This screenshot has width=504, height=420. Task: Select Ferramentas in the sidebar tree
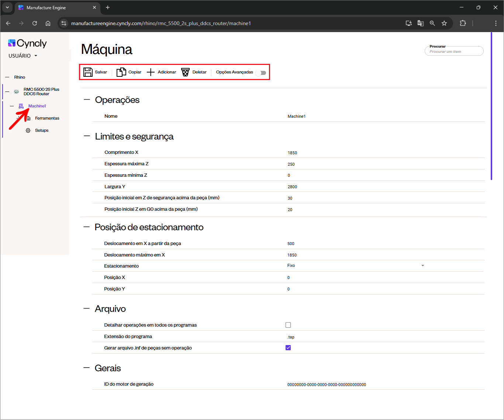coord(47,118)
